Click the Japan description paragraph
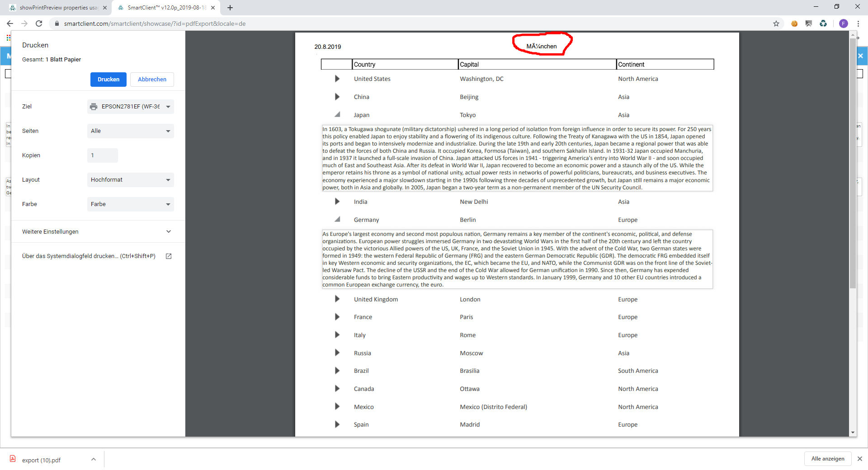The image size is (868, 470). click(517, 158)
